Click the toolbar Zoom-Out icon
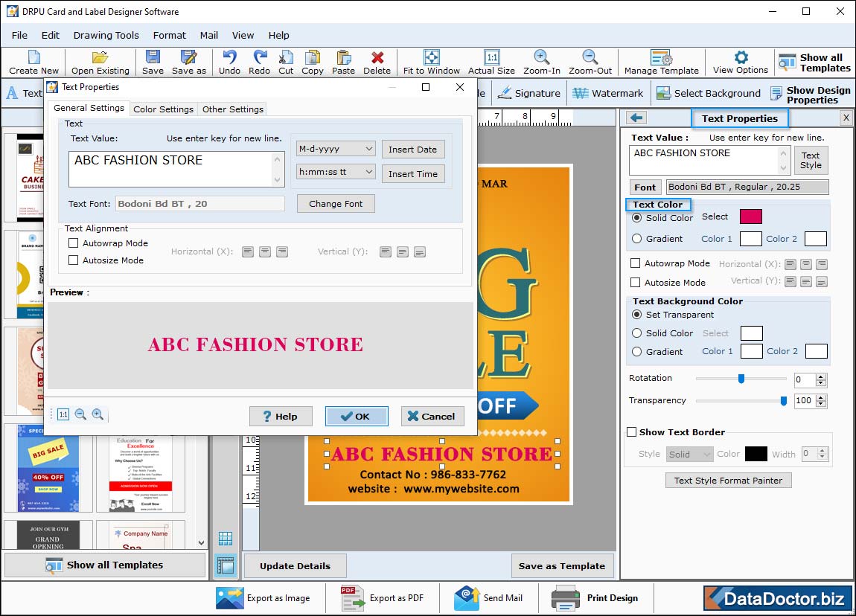 590,62
